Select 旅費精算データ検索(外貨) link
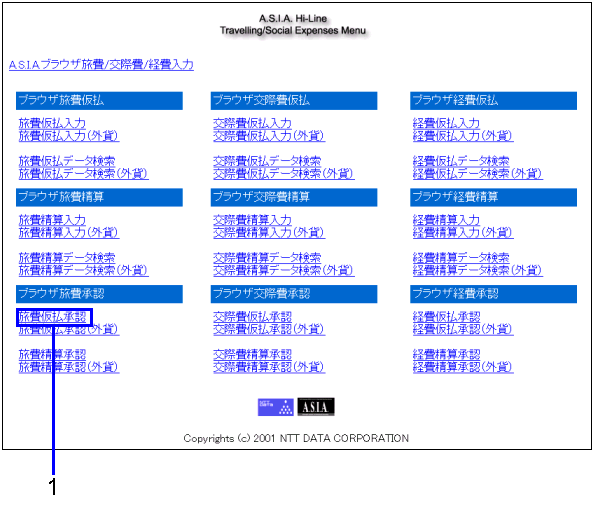Image resolution: width=594 pixels, height=505 pixels. pos(84,270)
